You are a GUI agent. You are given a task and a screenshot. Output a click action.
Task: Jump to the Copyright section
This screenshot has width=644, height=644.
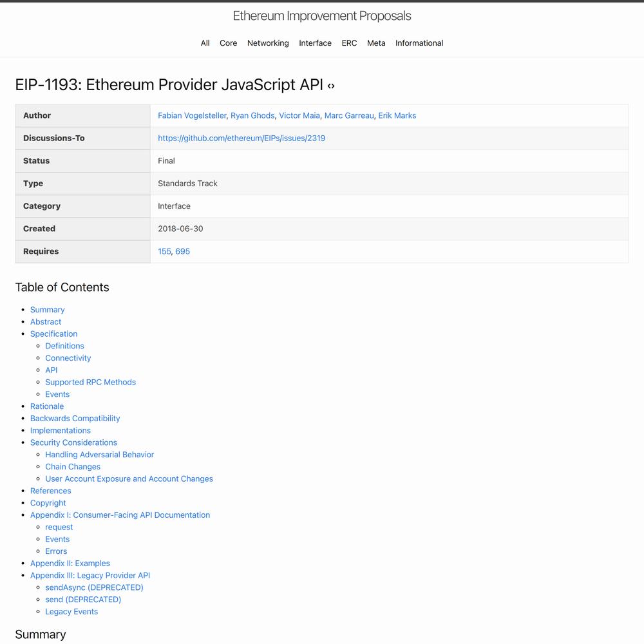click(x=48, y=503)
